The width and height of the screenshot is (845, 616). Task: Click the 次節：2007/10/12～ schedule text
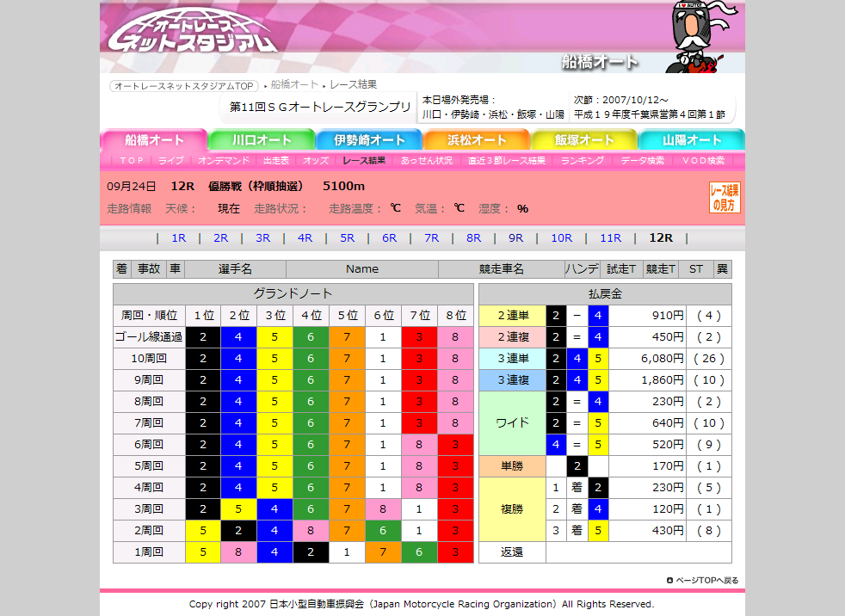620,101
